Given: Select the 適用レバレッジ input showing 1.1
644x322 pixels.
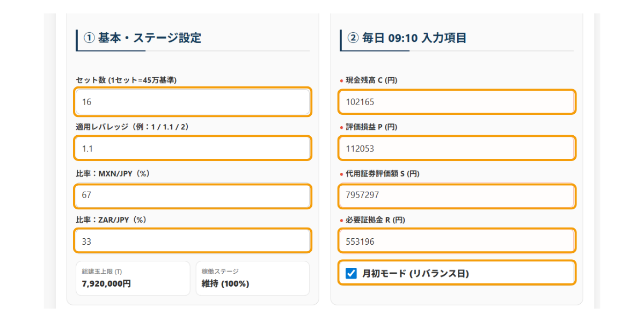Looking at the screenshot, I should [192, 148].
